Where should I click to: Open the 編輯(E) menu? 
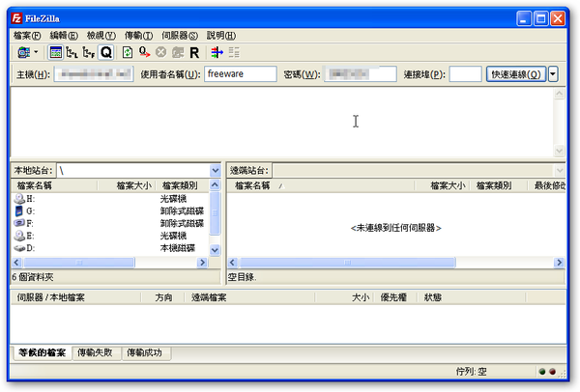tap(64, 36)
